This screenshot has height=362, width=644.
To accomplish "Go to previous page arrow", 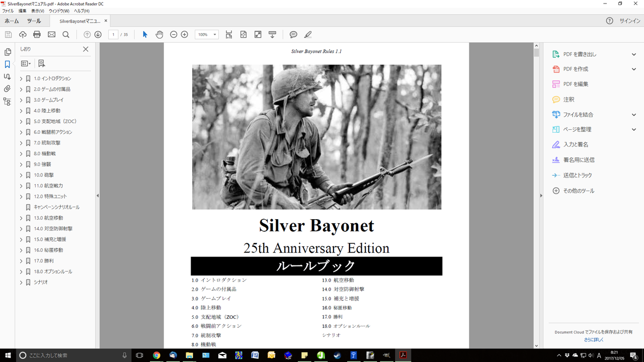I will [x=87, y=35].
